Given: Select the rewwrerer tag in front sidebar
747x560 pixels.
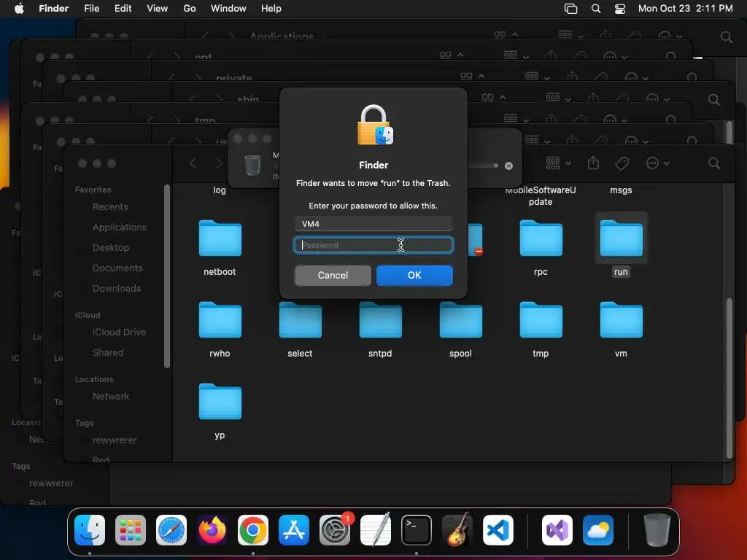Looking at the screenshot, I should click(x=115, y=440).
